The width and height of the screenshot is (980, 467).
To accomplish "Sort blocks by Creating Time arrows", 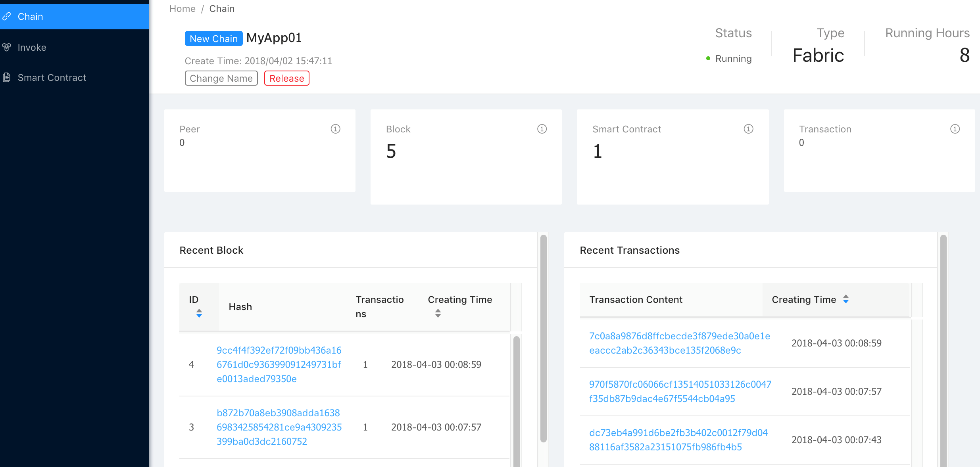I will click(438, 313).
